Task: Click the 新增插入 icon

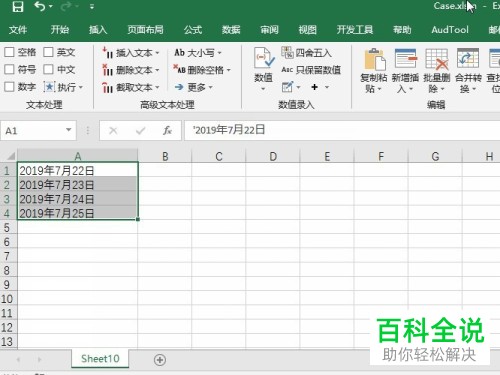Action: (405, 58)
